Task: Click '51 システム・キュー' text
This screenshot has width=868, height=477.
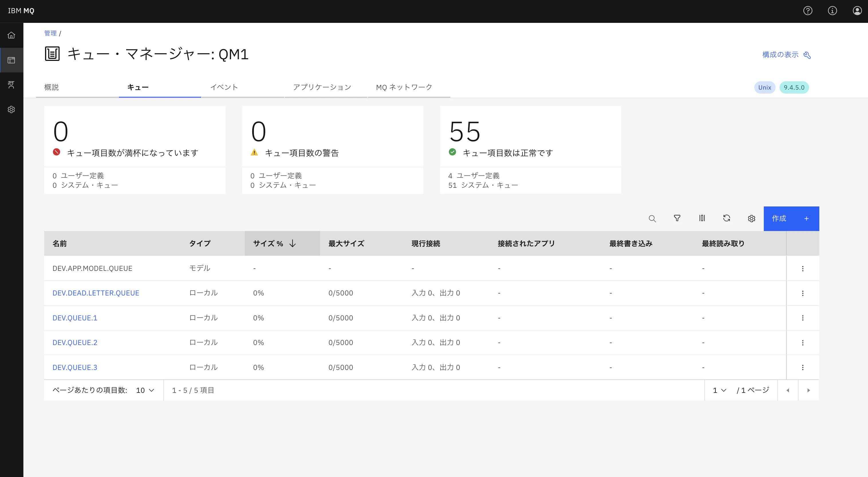Action: point(483,185)
